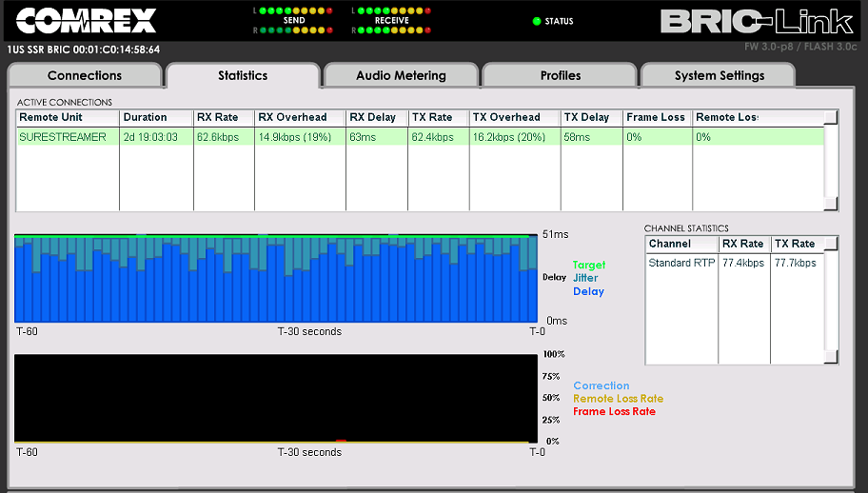Viewport: 868px width, 493px height.
Task: Click the green STATUS indicator light
Action: (537, 21)
